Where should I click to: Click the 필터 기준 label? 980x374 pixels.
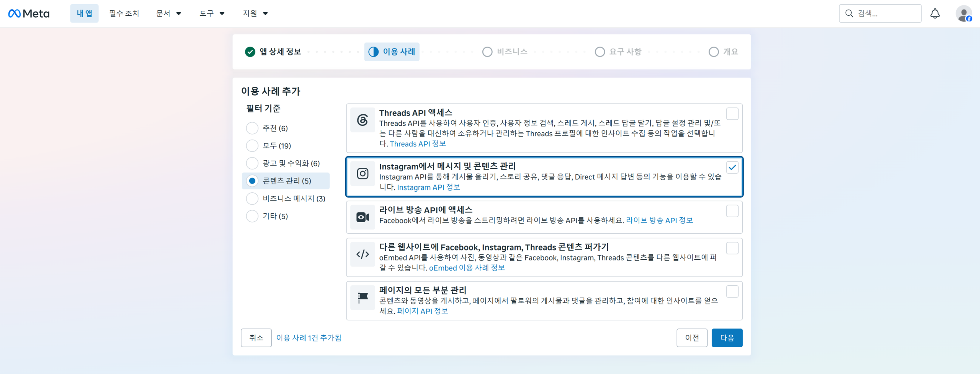pos(263,109)
